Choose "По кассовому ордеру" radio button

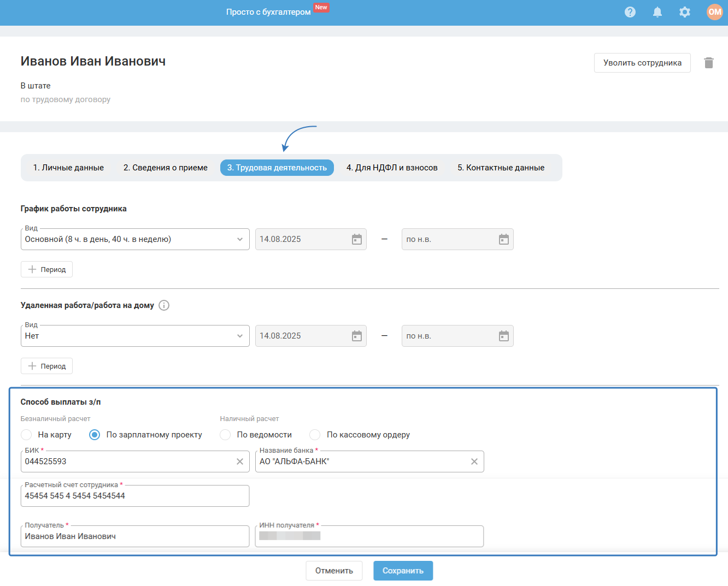[x=315, y=435]
